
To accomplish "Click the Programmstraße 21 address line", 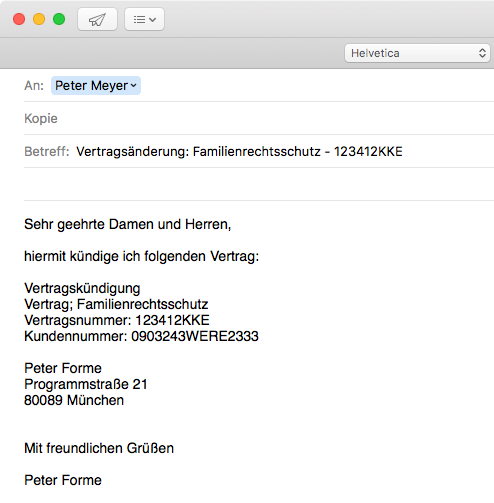I will click(x=86, y=384).
